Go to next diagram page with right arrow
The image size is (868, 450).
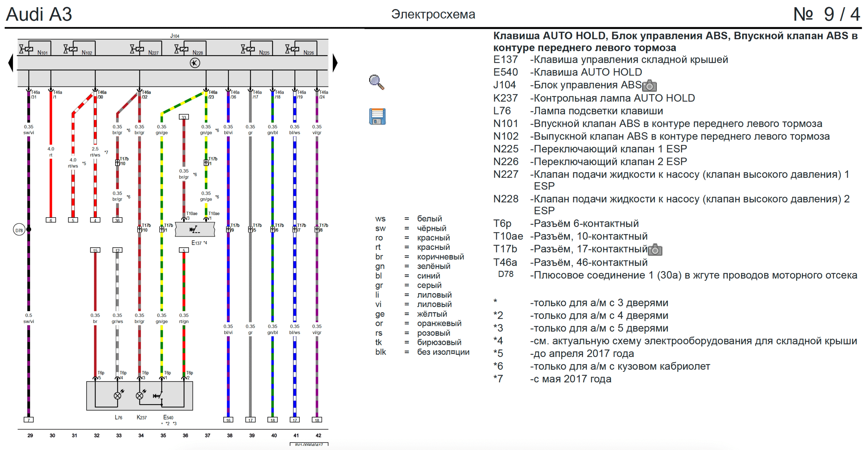point(335,63)
